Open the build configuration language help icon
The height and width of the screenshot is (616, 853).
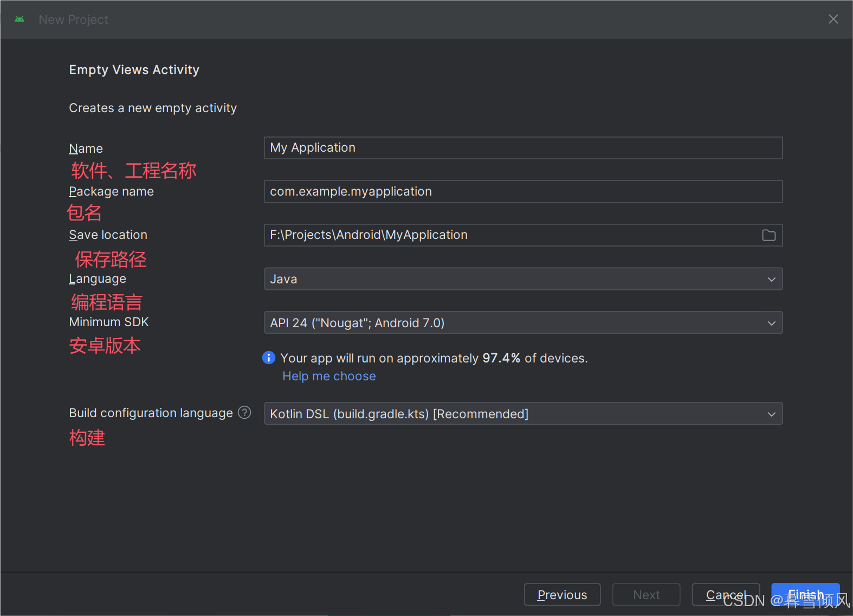pos(244,413)
